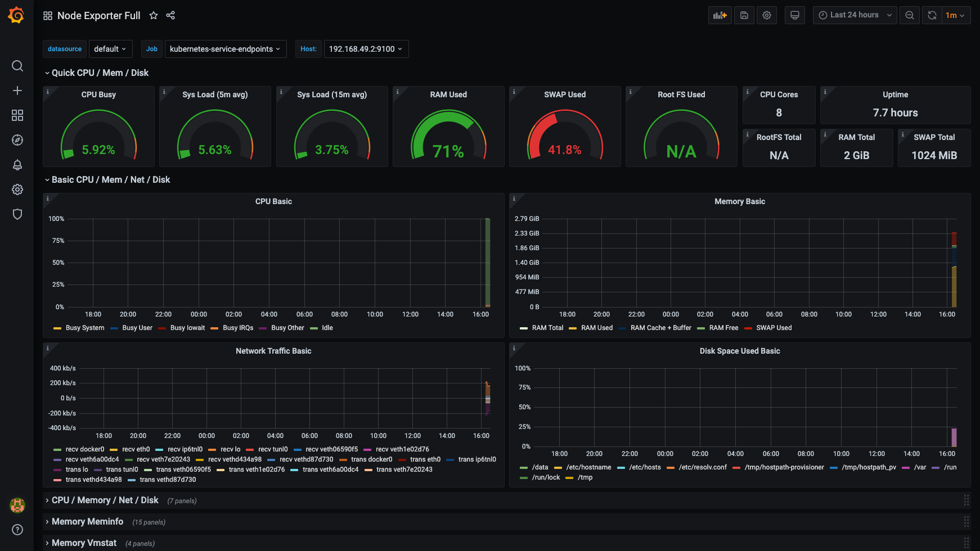The width and height of the screenshot is (980, 551).
Task: Open the Last 24 hours time picker
Action: tap(855, 15)
